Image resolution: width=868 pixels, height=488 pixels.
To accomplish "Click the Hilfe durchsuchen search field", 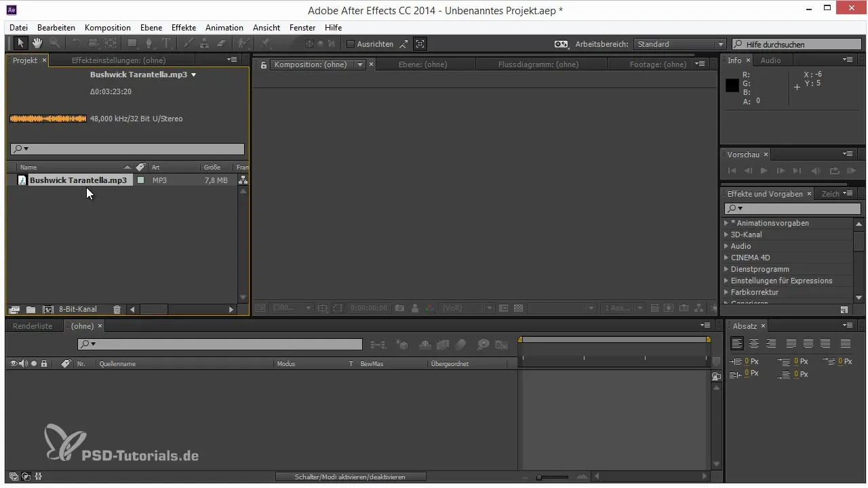I will tap(797, 44).
